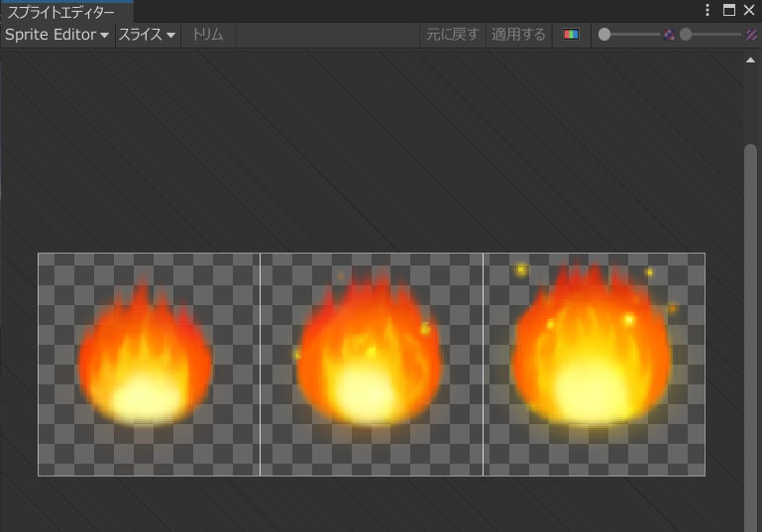762x532 pixels.
Task: Click the トリム (Trim) button
Action: pos(207,35)
